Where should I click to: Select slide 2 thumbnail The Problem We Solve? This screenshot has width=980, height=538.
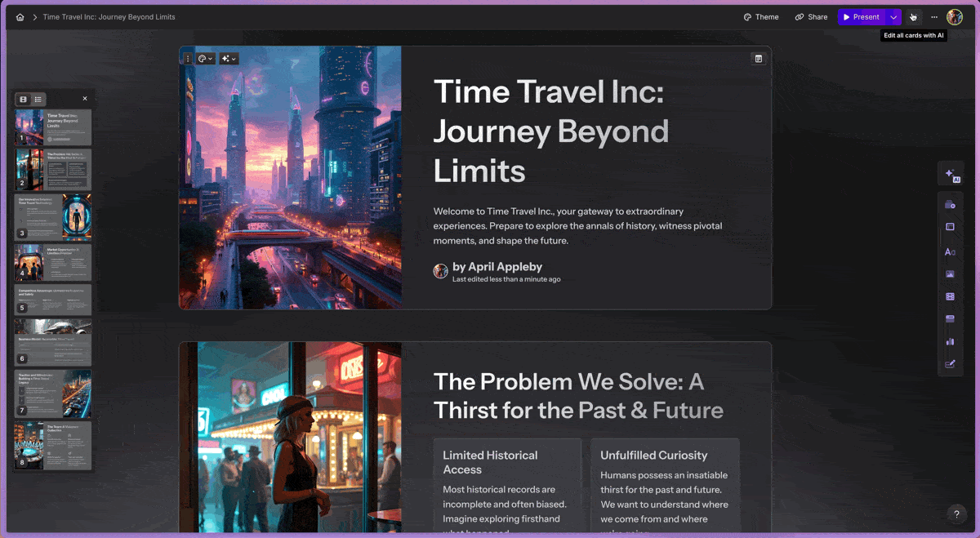click(52, 169)
